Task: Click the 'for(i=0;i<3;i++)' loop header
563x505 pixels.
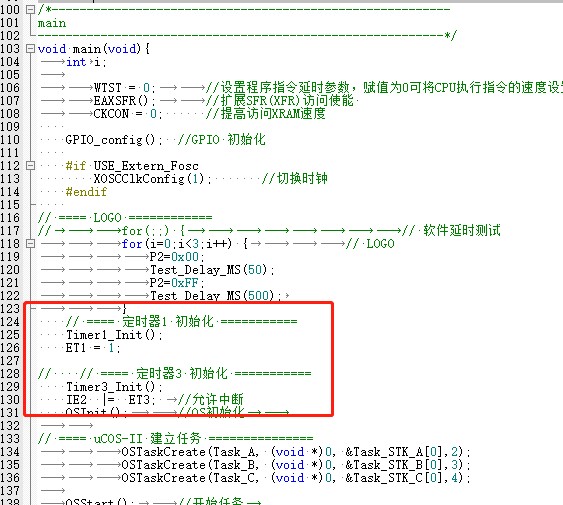Action: click(x=177, y=244)
